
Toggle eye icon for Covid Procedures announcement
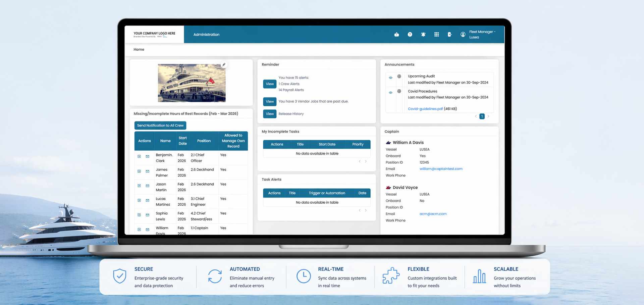(390, 93)
